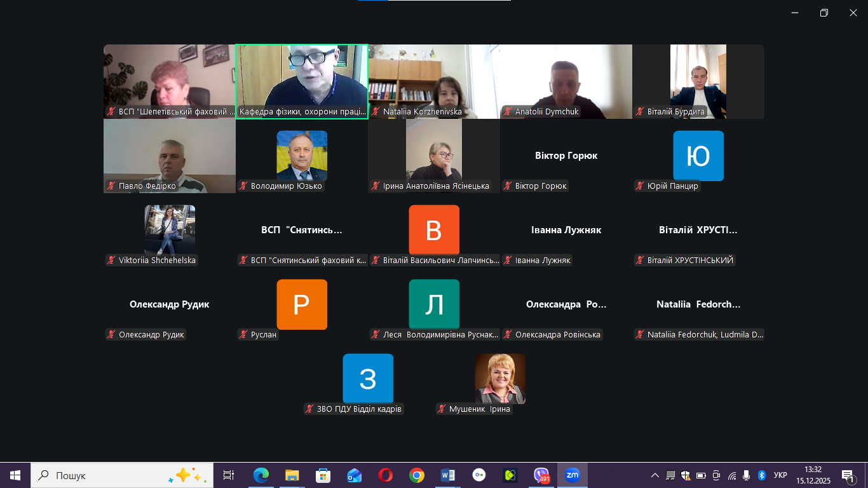Open Viber from the taskbar
Viewport: 868px width, 488px height.
coord(541,475)
